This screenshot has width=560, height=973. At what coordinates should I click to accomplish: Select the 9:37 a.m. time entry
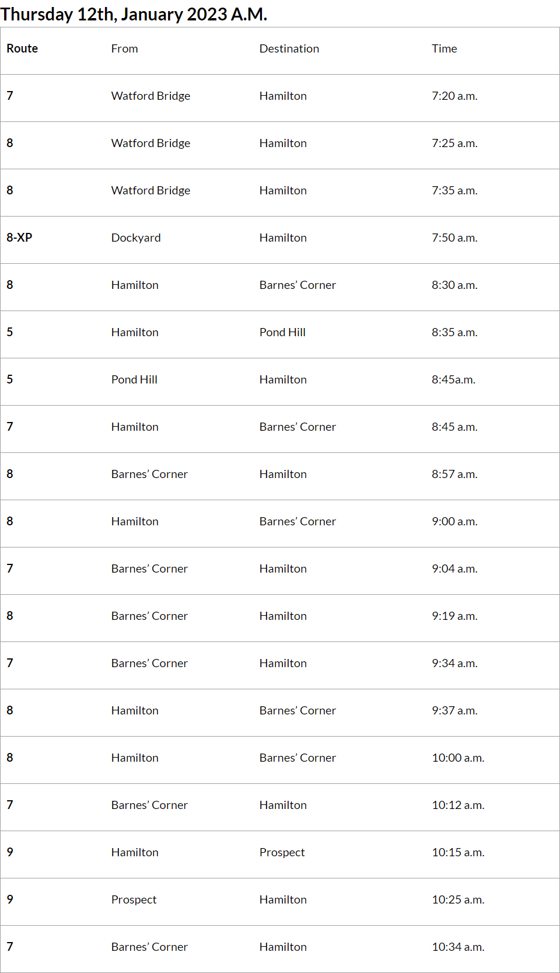pyautogui.click(x=454, y=710)
